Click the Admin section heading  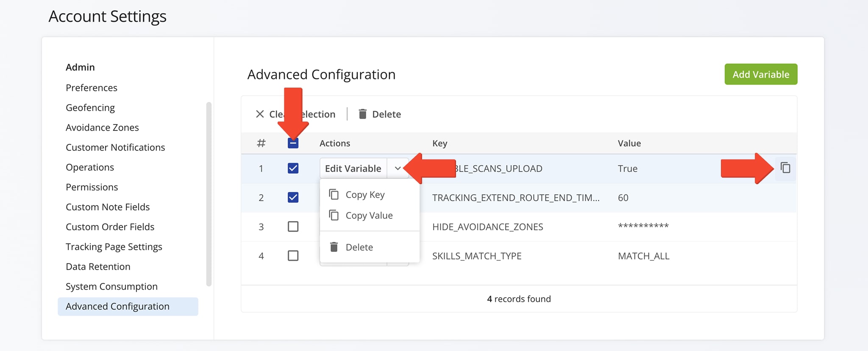coord(80,67)
